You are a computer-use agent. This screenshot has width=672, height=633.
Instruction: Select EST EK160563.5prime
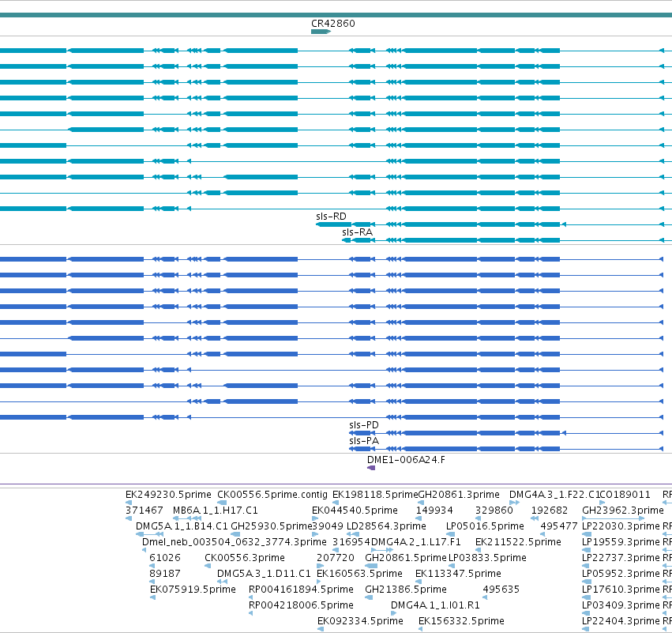[359, 574]
